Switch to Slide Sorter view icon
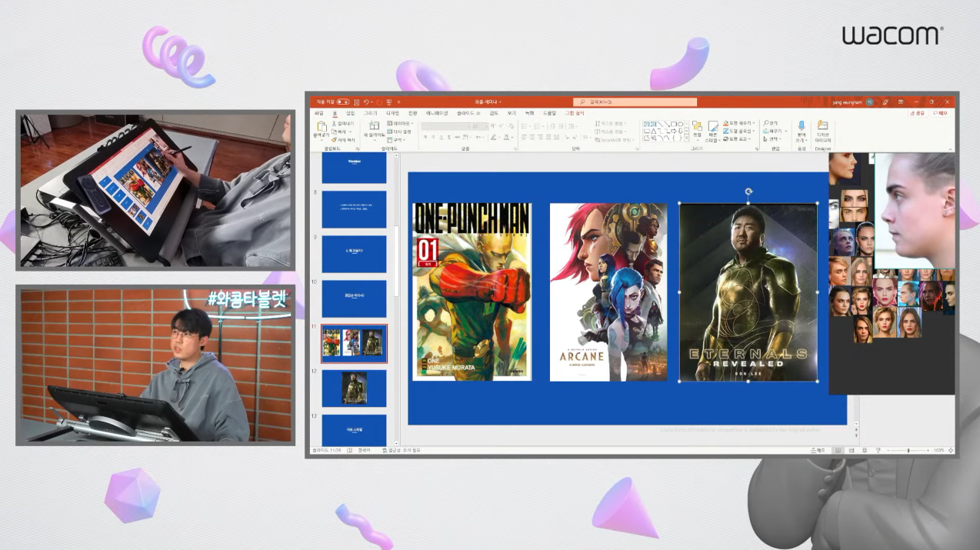This screenshot has width=980, height=550. 852,449
